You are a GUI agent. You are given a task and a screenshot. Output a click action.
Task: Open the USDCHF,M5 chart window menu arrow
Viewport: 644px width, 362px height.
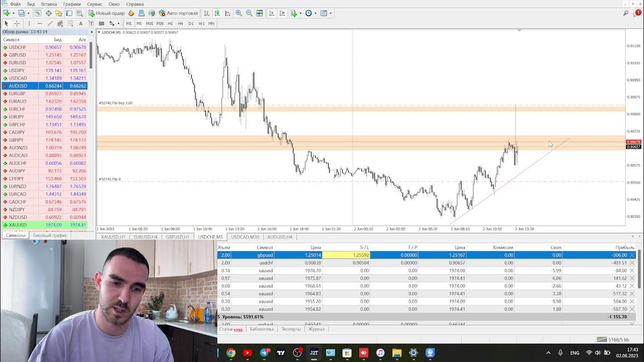pos(99,32)
